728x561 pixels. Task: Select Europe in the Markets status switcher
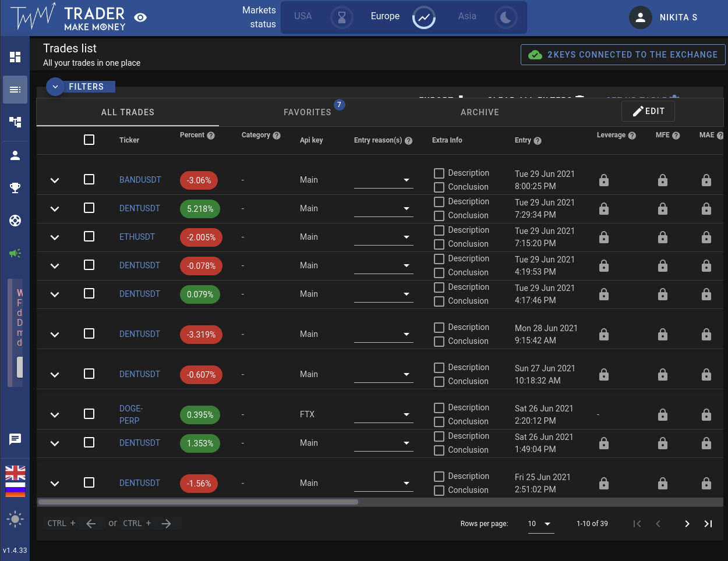coord(385,16)
